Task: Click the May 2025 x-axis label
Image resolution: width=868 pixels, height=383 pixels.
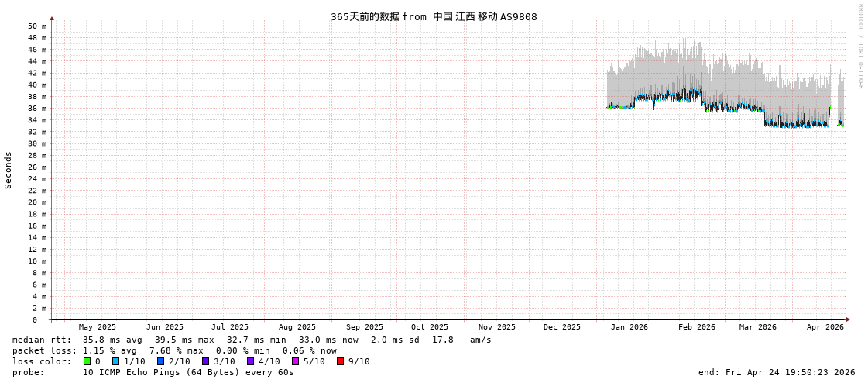Action: pyautogui.click(x=97, y=327)
